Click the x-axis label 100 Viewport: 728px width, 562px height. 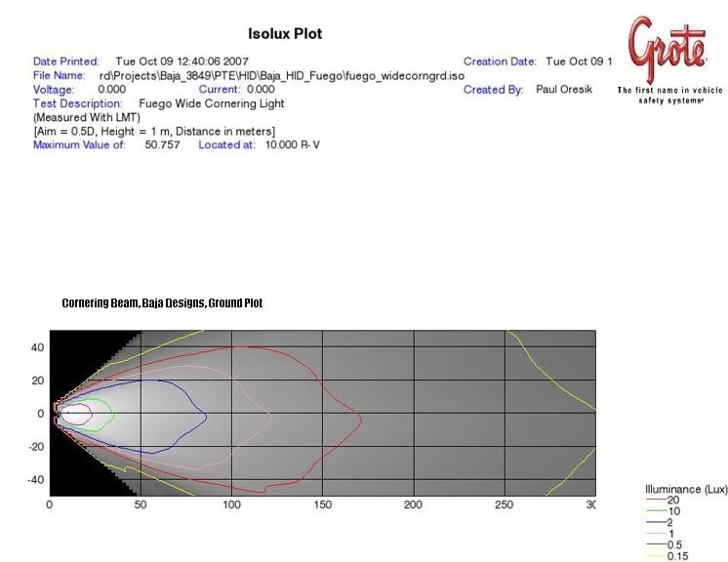[x=231, y=504]
